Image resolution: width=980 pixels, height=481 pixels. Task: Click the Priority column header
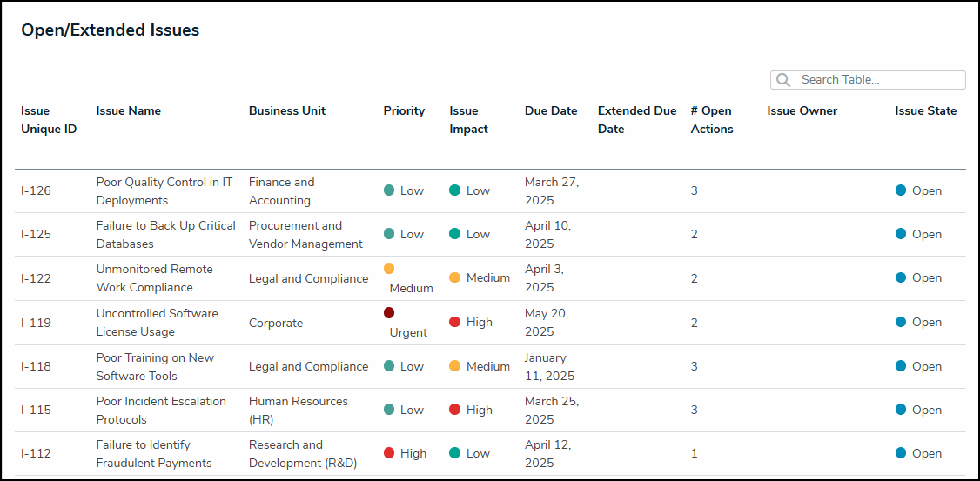[404, 110]
